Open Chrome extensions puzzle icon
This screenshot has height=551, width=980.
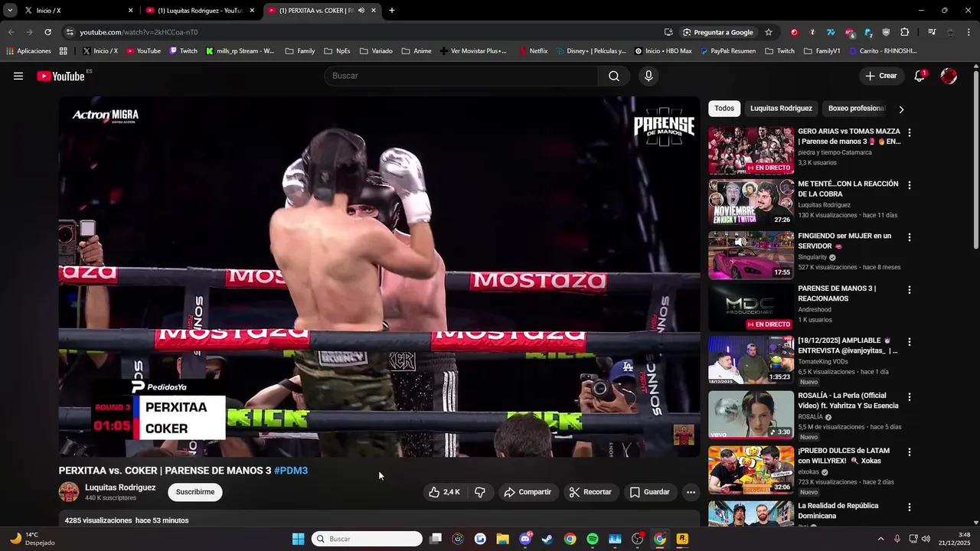[904, 32]
